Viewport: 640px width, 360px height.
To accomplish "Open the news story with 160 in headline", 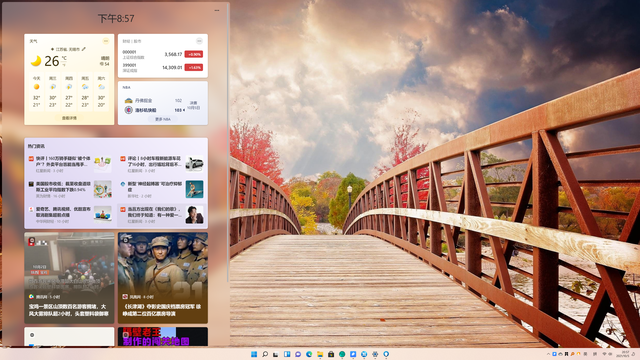I will (69, 164).
